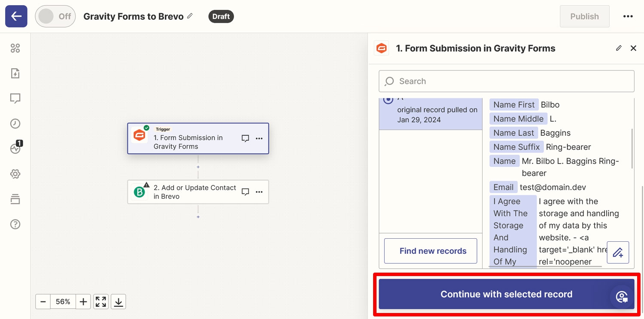This screenshot has height=319, width=644.
Task: Open Brevo step three-dot menu
Action: pyautogui.click(x=259, y=192)
